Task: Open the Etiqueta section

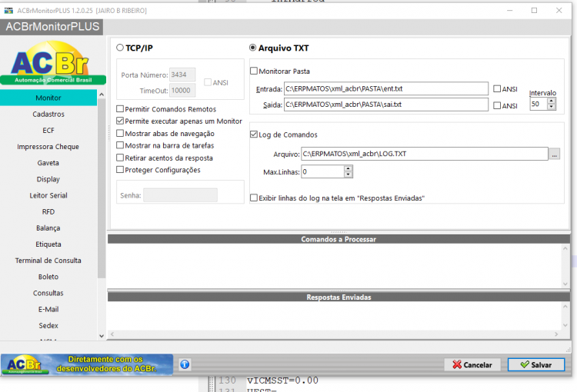Action: [48, 244]
